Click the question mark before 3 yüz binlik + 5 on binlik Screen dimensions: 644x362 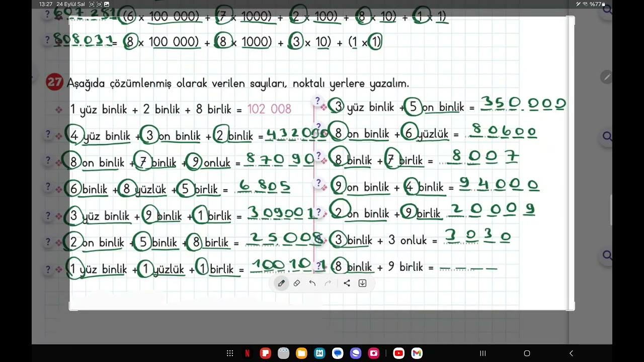coord(317,101)
